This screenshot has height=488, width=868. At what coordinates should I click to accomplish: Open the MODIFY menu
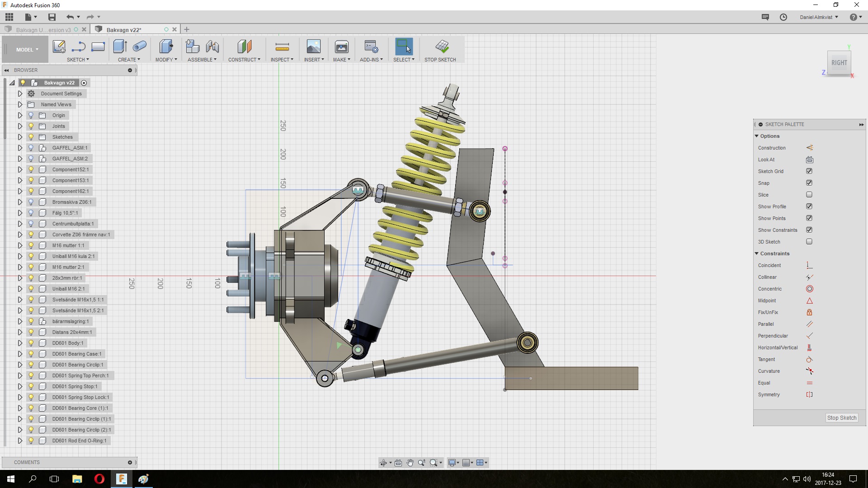click(x=166, y=60)
